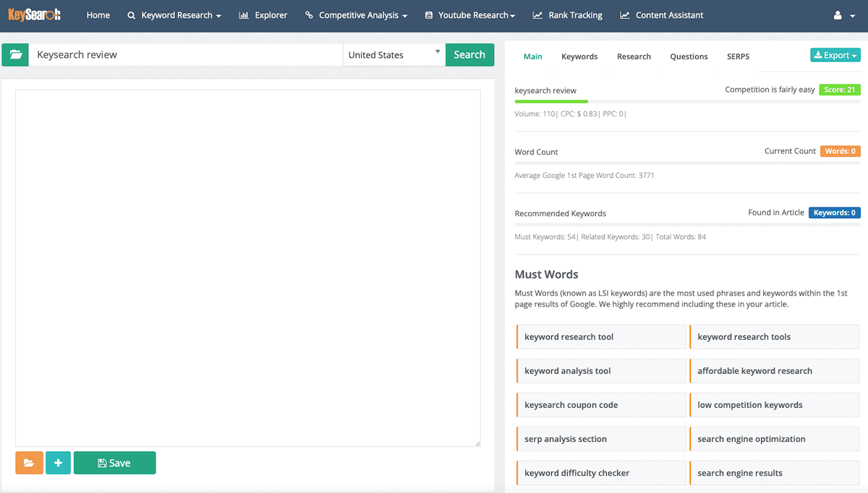Click the green competition score progress bar
Viewport: 868px width, 493px height.
(x=551, y=102)
